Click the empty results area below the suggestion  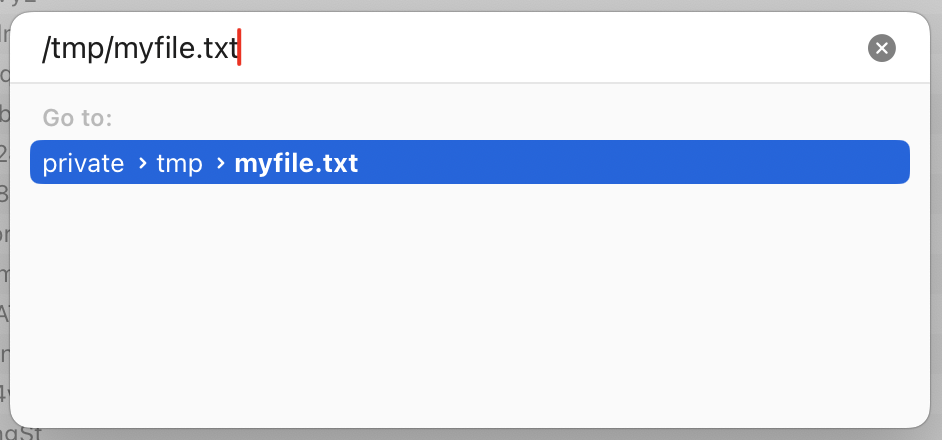coord(470,301)
